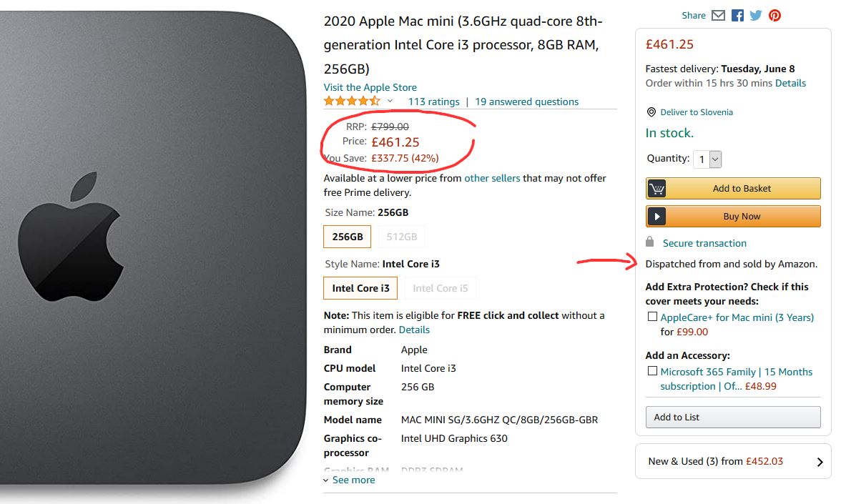Share product on Pinterest icon
The image size is (841, 504).
(774, 15)
